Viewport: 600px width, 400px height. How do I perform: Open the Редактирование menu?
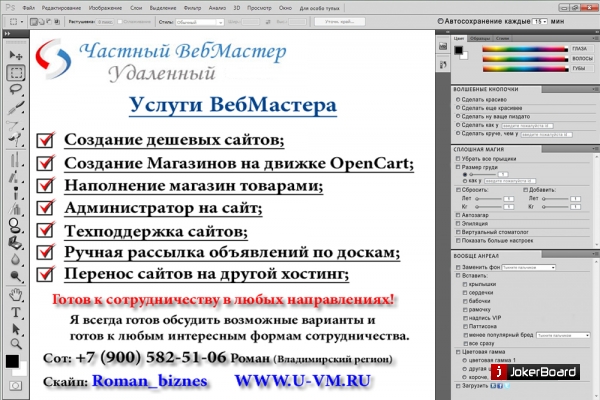[61, 8]
